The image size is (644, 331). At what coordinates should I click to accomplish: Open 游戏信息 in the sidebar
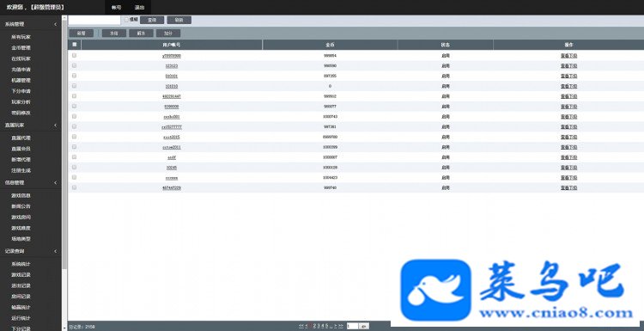pyautogui.click(x=21, y=195)
